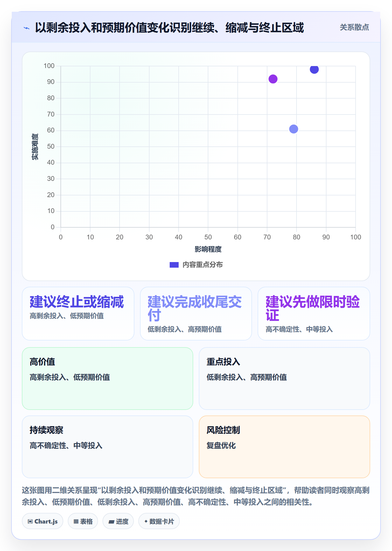Click the y-axis tick label 60

(x=51, y=130)
